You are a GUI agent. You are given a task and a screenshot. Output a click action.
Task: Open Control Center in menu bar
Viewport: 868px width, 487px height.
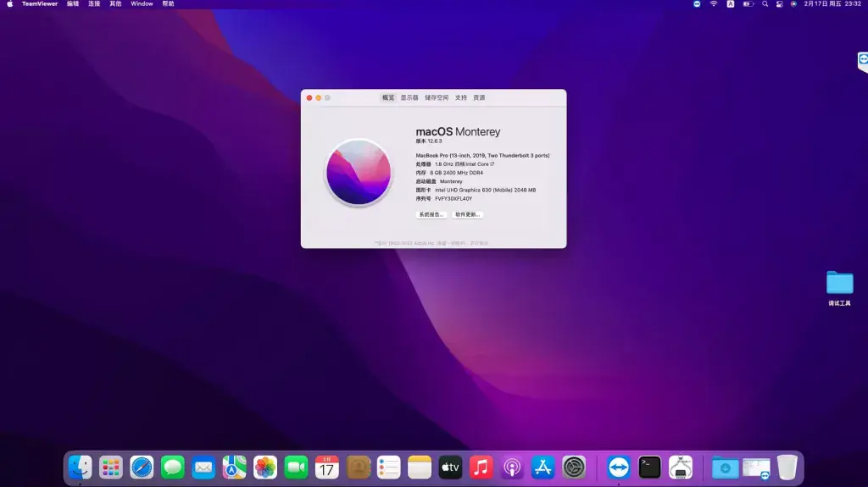coord(780,4)
